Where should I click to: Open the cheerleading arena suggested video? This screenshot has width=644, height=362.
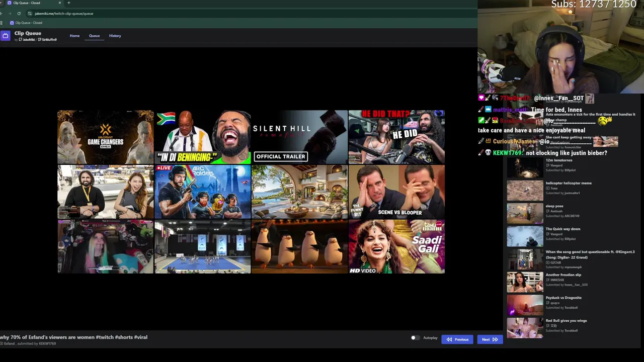tap(202, 246)
